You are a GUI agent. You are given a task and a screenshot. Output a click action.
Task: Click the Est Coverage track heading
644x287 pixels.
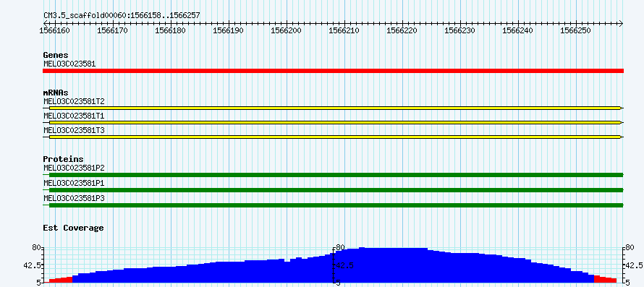pos(73,228)
